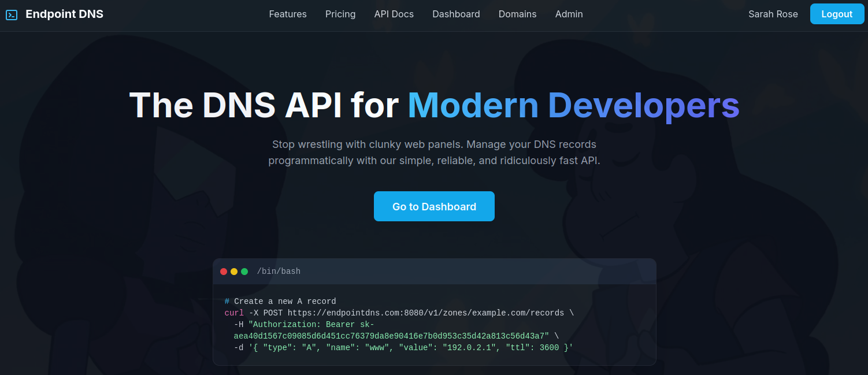The width and height of the screenshot is (868, 375).
Task: Open API Docs in the top navigation
Action: 394,14
